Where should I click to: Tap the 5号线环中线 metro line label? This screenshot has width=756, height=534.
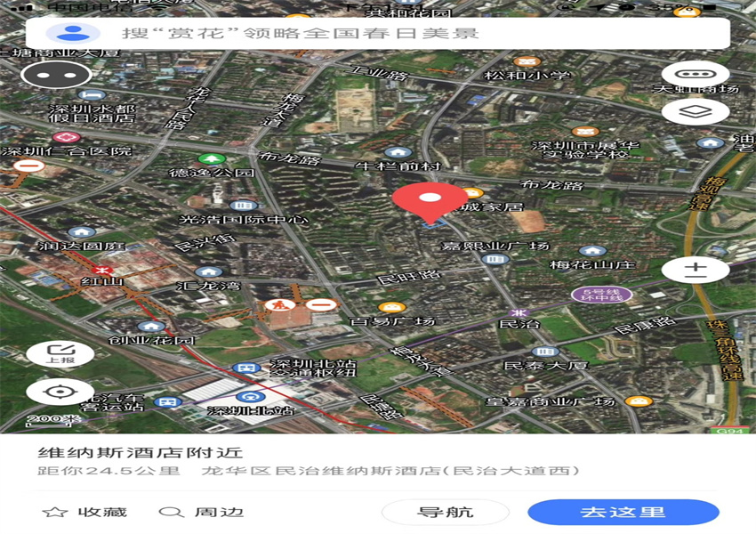pos(601,295)
